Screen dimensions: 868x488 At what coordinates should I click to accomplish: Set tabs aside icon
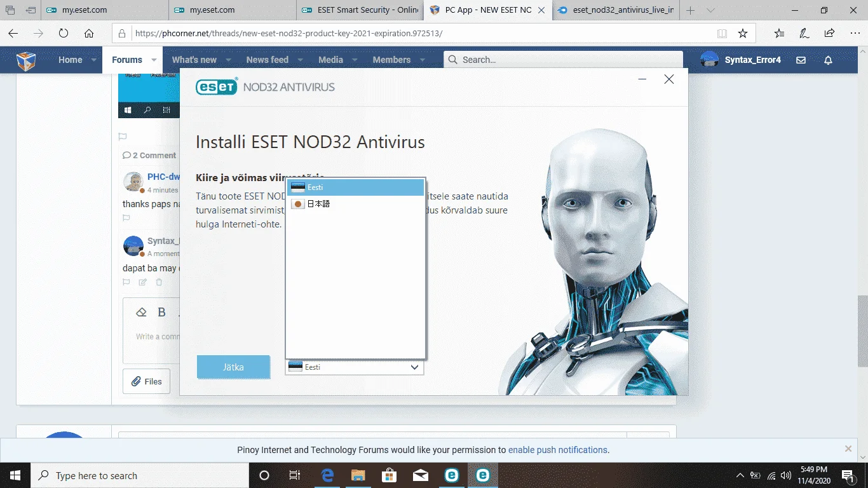[x=31, y=10]
